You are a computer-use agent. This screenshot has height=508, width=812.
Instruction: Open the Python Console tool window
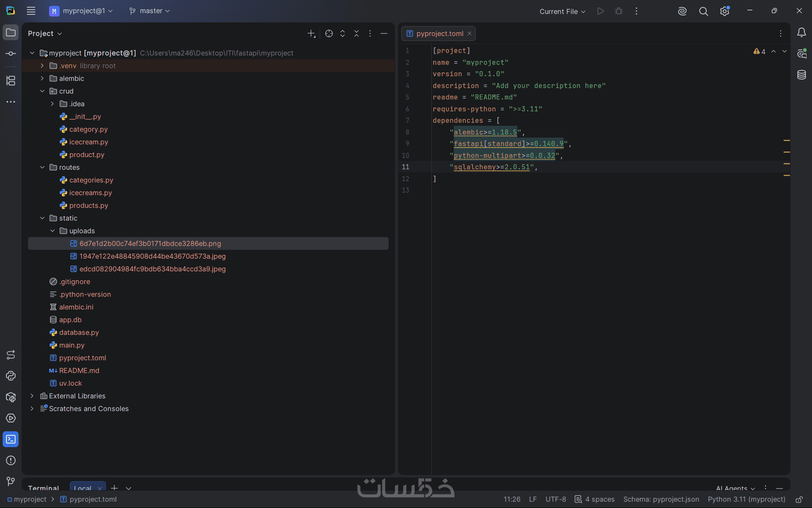tap(11, 376)
